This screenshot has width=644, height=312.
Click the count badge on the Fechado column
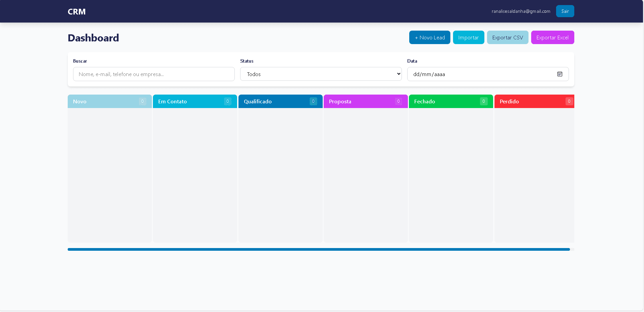tap(483, 101)
